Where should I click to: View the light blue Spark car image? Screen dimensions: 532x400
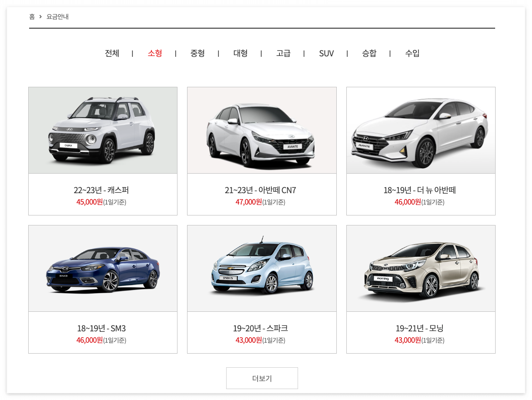click(262, 269)
